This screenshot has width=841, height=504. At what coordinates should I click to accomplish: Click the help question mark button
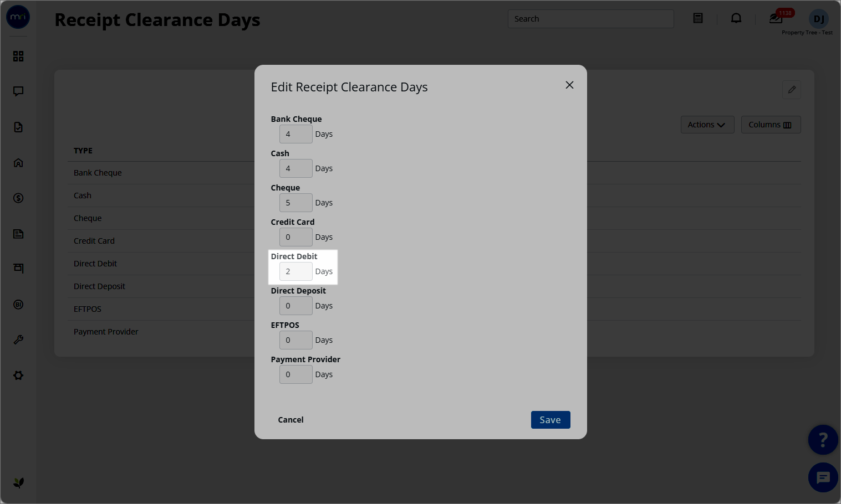coord(823,440)
